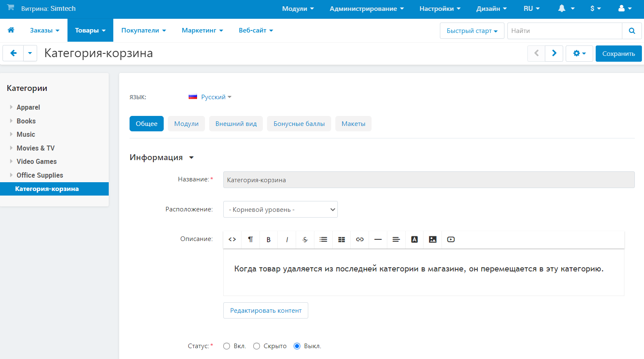The image size is (644, 359).
Task: Click the Сохранить button
Action: tap(618, 53)
